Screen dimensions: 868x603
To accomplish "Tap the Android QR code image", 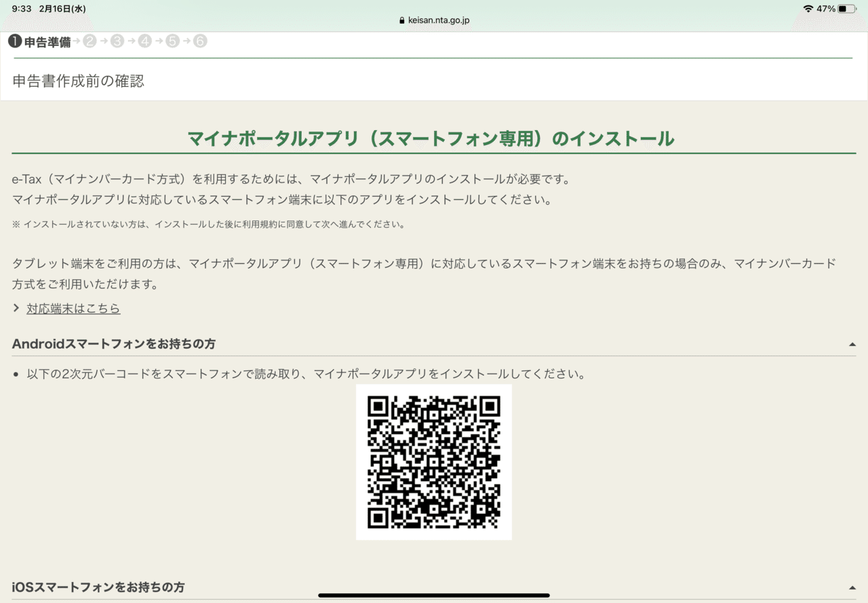I will point(434,462).
